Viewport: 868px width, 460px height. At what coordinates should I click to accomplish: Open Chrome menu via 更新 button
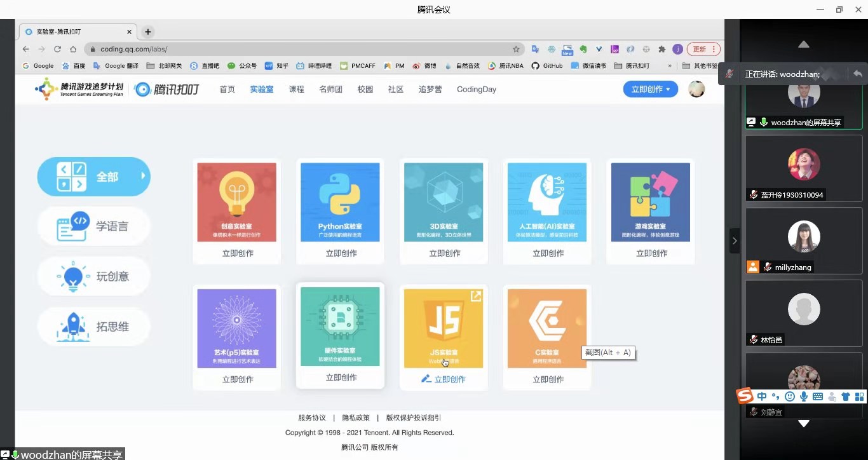coord(703,49)
